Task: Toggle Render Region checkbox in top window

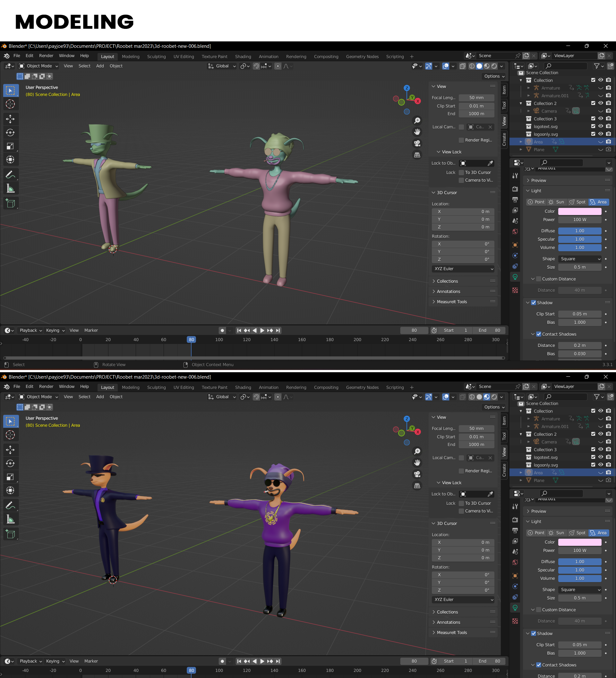Action: point(461,140)
